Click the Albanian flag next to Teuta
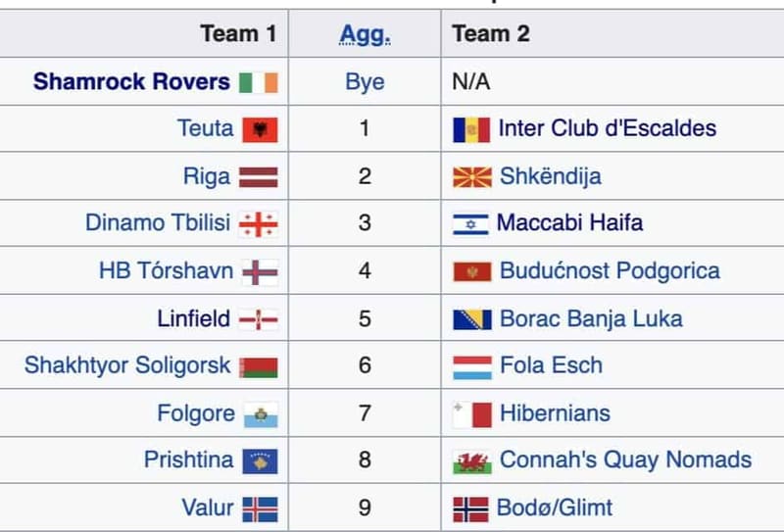Viewport: 784px width, 532px height. click(x=260, y=130)
